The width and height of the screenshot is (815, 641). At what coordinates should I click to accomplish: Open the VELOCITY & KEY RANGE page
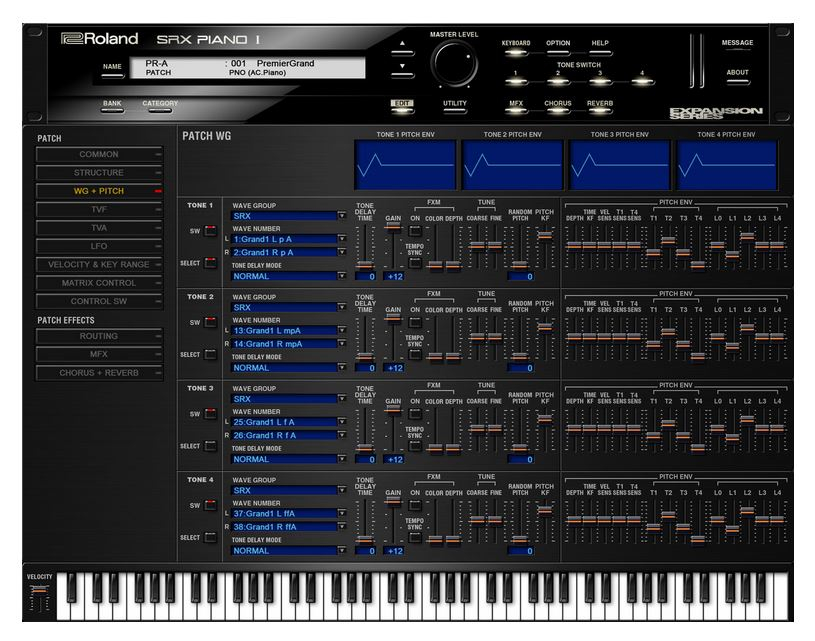99,265
